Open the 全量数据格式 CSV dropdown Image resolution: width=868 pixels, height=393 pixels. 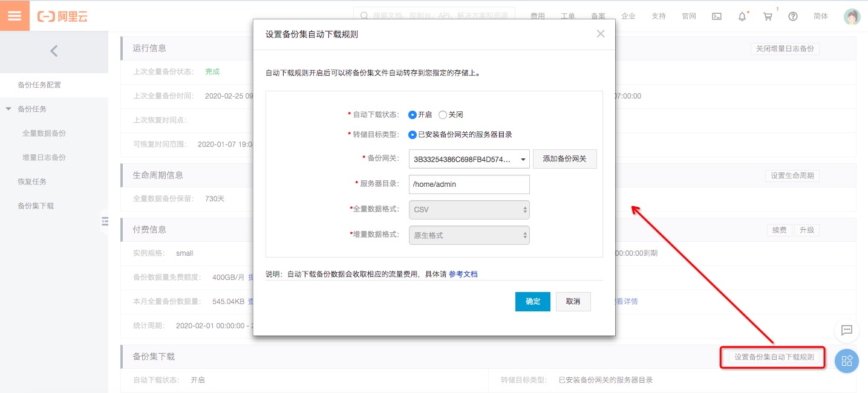[469, 209]
